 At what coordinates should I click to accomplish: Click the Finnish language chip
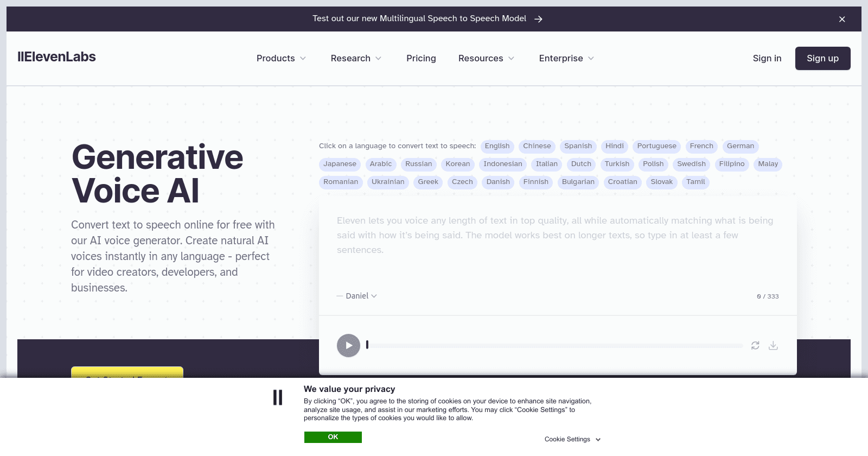(x=536, y=182)
